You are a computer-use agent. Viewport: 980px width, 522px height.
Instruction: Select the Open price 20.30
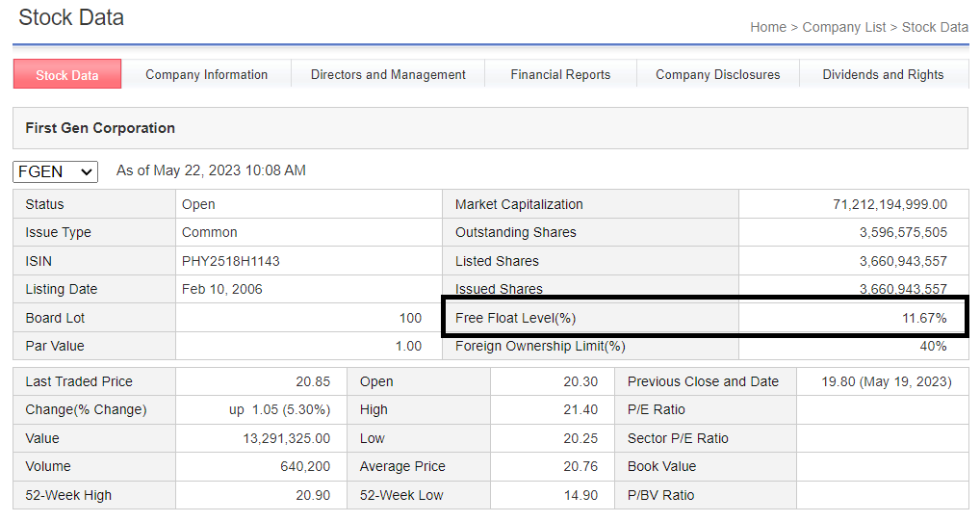580,381
